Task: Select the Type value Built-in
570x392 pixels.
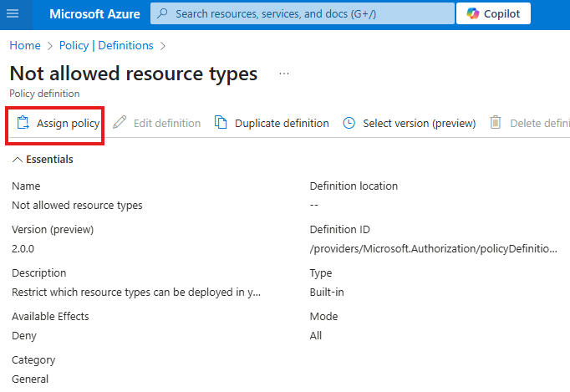Action: click(x=327, y=293)
